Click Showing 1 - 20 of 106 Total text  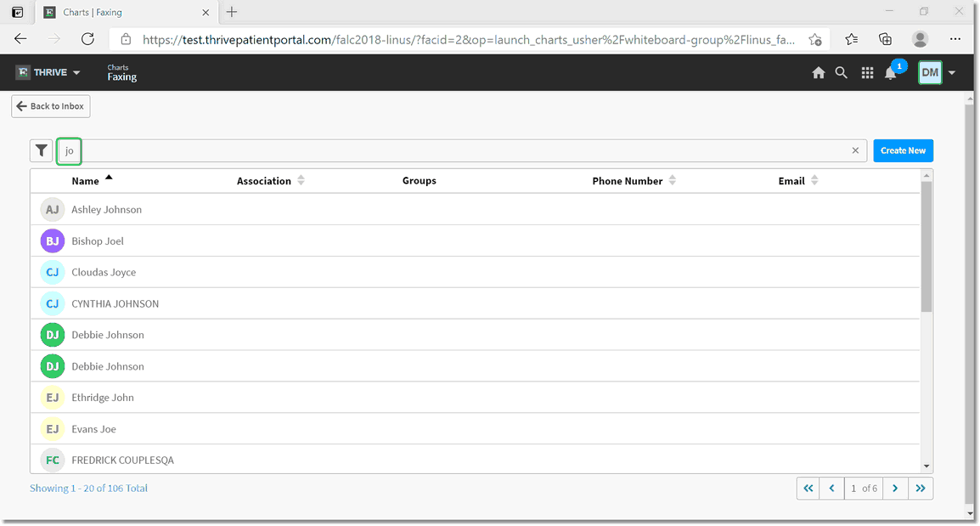pyautogui.click(x=89, y=489)
